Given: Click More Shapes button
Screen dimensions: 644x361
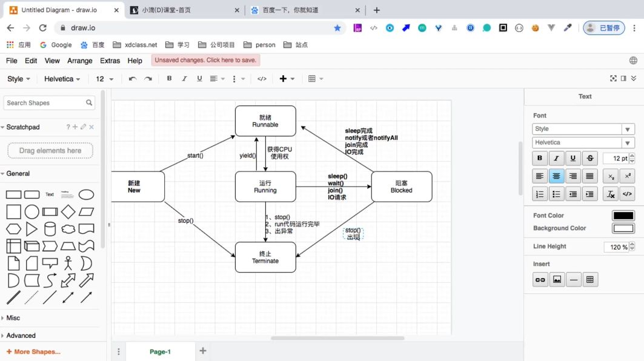Looking at the screenshot, I should click(x=34, y=351).
